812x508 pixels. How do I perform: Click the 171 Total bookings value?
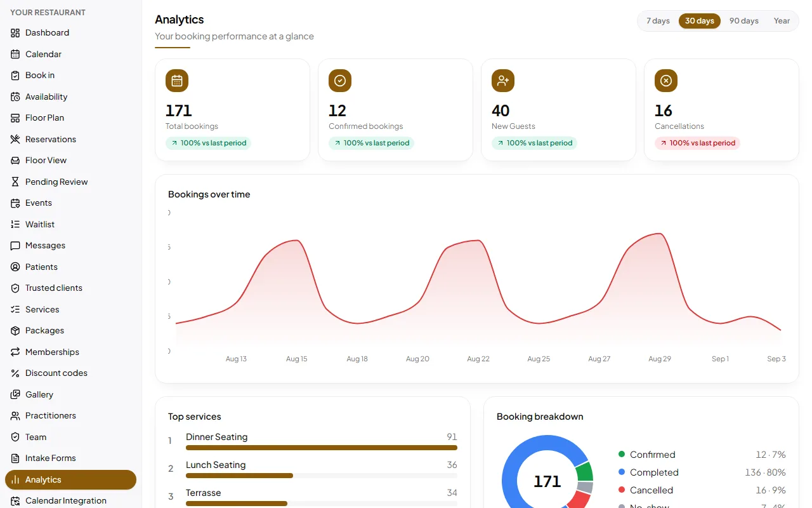tap(178, 110)
